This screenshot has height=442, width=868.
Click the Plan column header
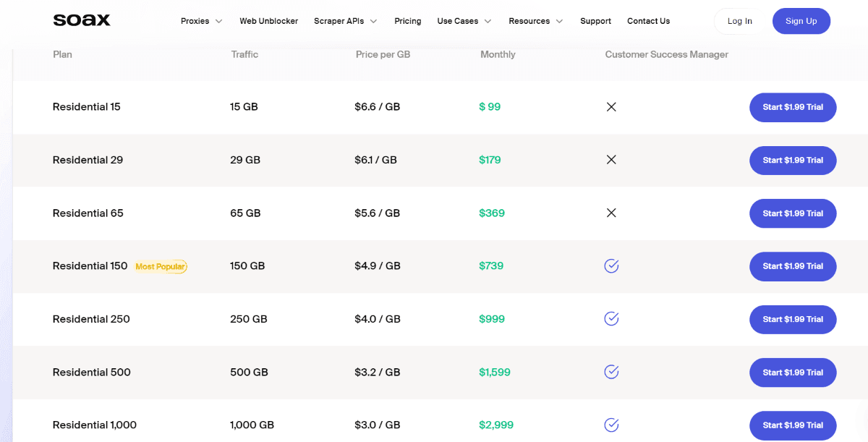(62, 54)
